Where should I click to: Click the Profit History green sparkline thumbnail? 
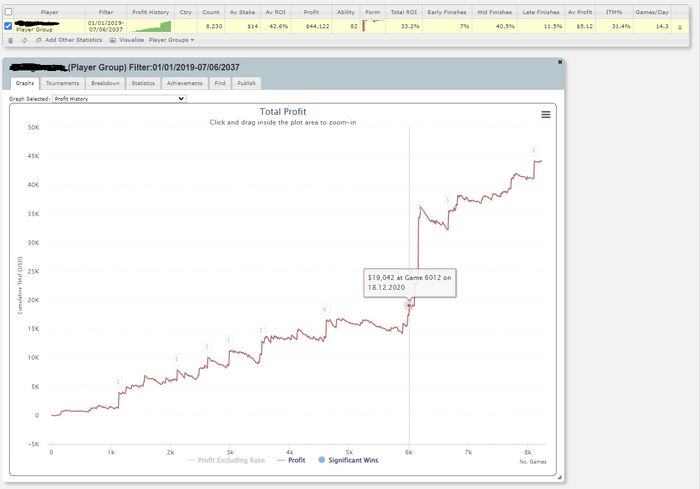pos(151,26)
